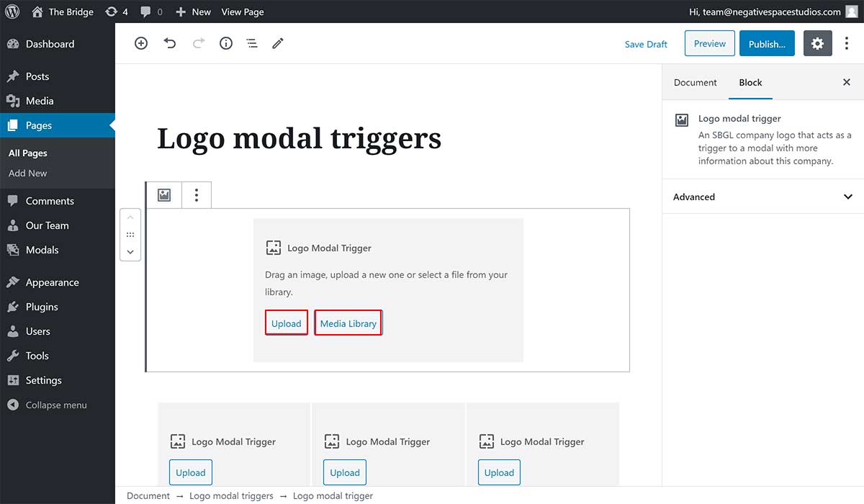Click the Logo modal trigger block type icon
864x504 pixels.
pyautogui.click(x=164, y=195)
